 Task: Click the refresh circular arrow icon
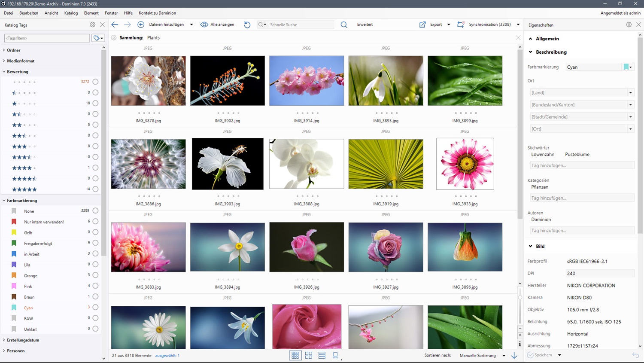coord(247,24)
